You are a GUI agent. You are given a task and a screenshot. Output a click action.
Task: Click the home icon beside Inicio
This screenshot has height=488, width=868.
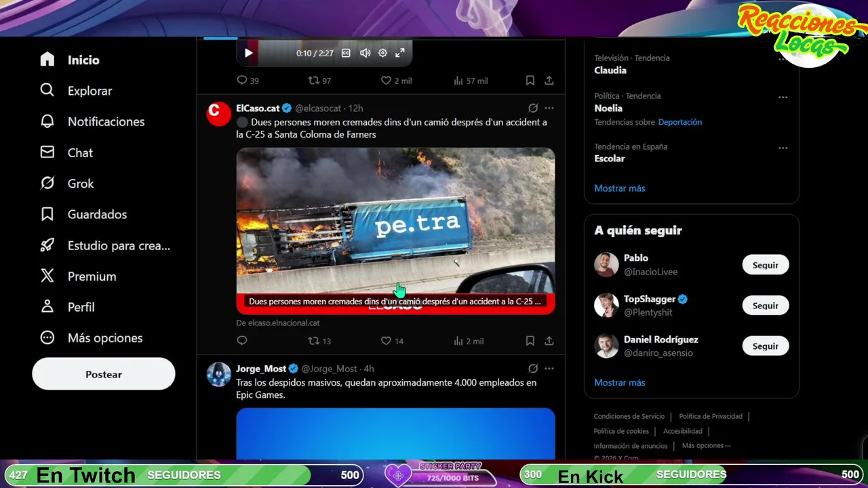47,60
